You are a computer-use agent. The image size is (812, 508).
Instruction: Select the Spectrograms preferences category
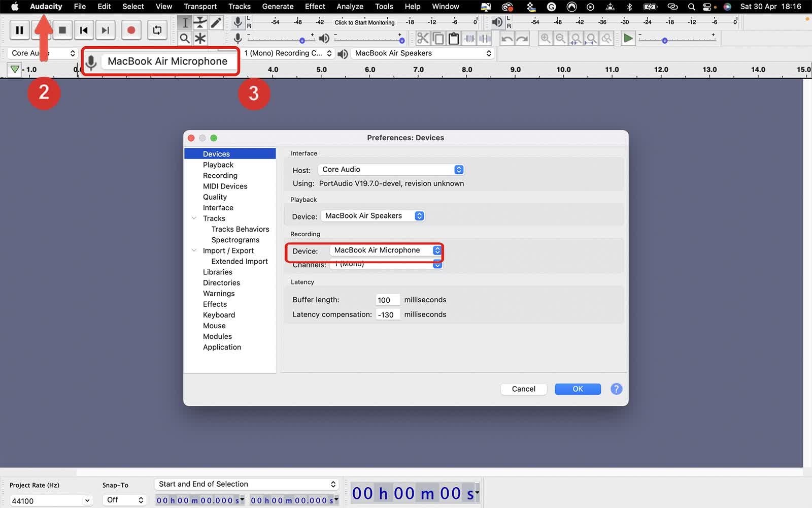click(x=235, y=240)
